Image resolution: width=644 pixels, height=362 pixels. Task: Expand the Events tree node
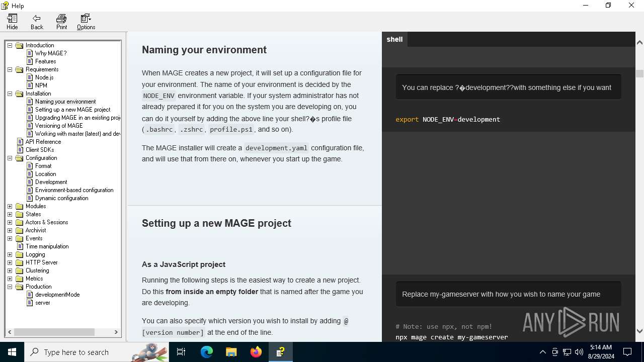coord(10,238)
